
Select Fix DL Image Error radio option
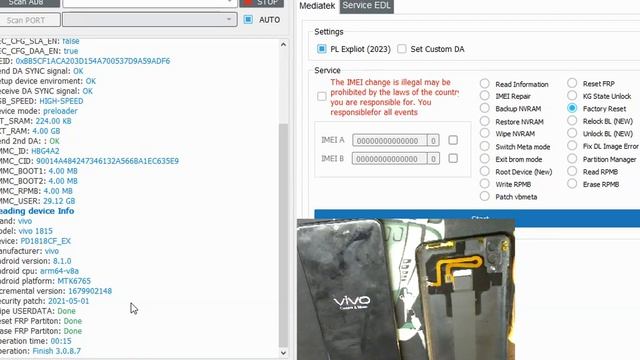click(x=572, y=146)
